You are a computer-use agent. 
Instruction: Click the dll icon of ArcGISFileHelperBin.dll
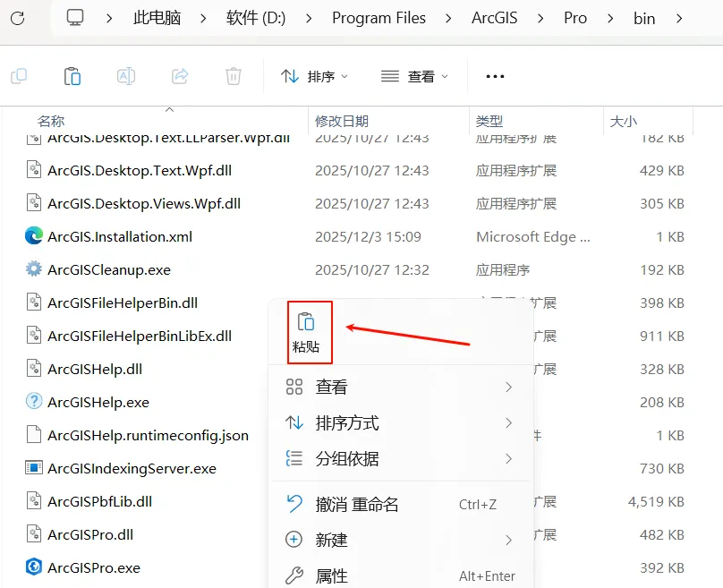click(x=34, y=303)
